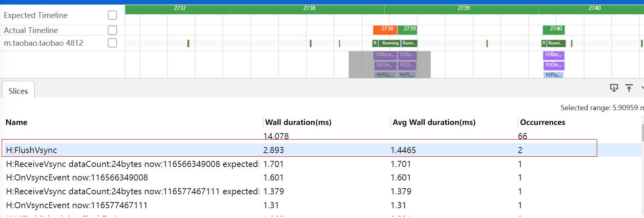Switch to the Slices tab

click(18, 91)
